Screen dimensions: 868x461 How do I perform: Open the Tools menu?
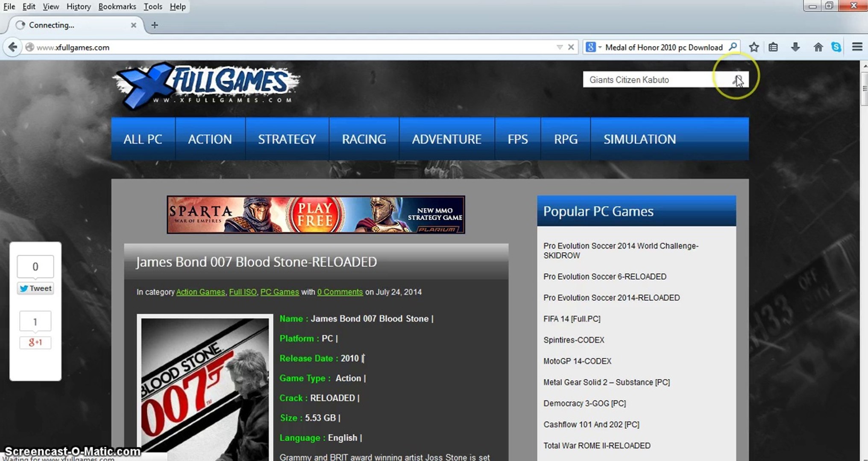pos(152,6)
